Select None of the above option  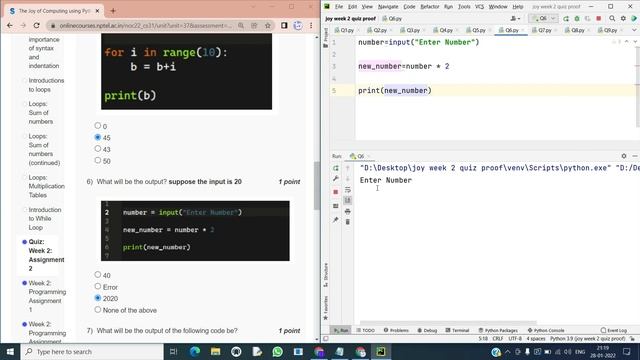pyautogui.click(x=98, y=309)
